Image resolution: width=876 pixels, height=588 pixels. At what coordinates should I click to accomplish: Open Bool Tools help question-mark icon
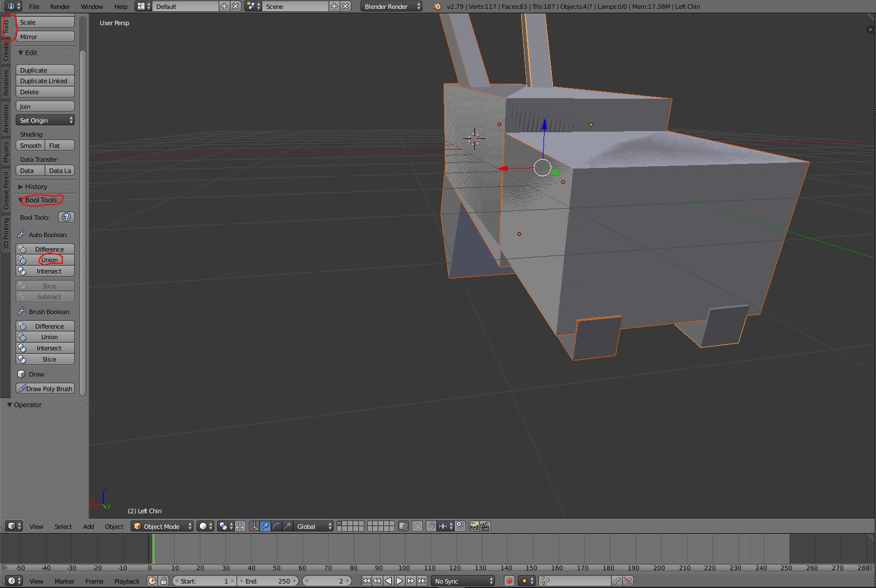pyautogui.click(x=66, y=217)
